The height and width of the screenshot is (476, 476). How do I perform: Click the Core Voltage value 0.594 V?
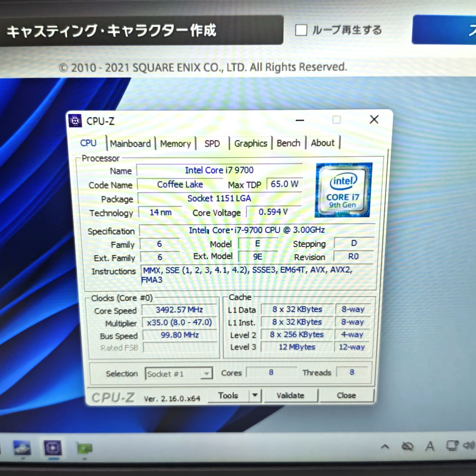(x=273, y=212)
